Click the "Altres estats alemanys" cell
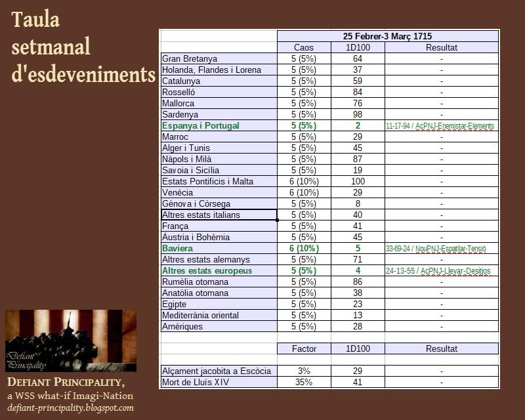525x420 pixels. [x=219, y=260]
